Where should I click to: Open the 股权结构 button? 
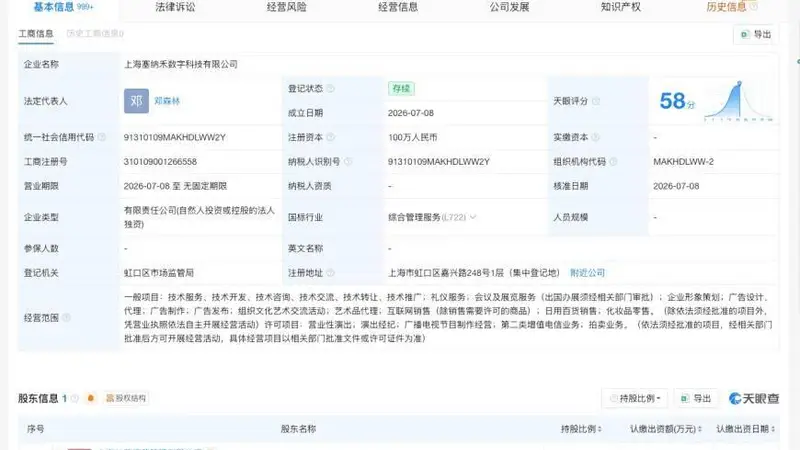pos(126,398)
